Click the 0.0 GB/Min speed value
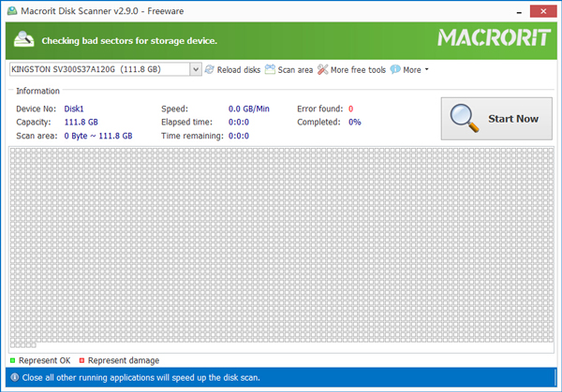Image resolution: width=562 pixels, height=392 pixels. [x=249, y=109]
